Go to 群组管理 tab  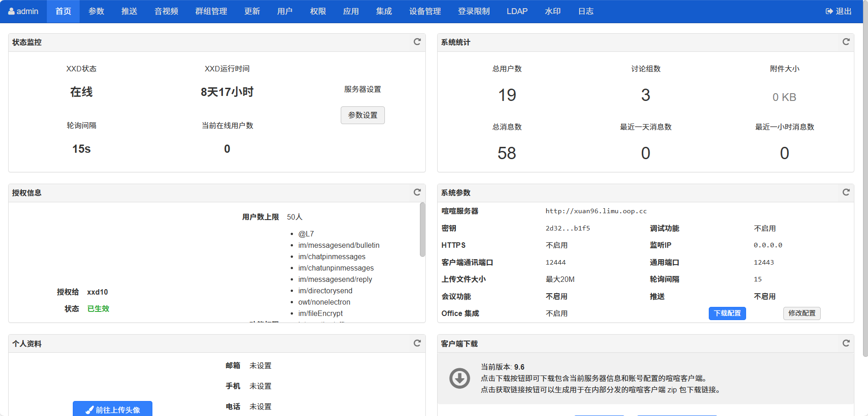click(x=211, y=11)
